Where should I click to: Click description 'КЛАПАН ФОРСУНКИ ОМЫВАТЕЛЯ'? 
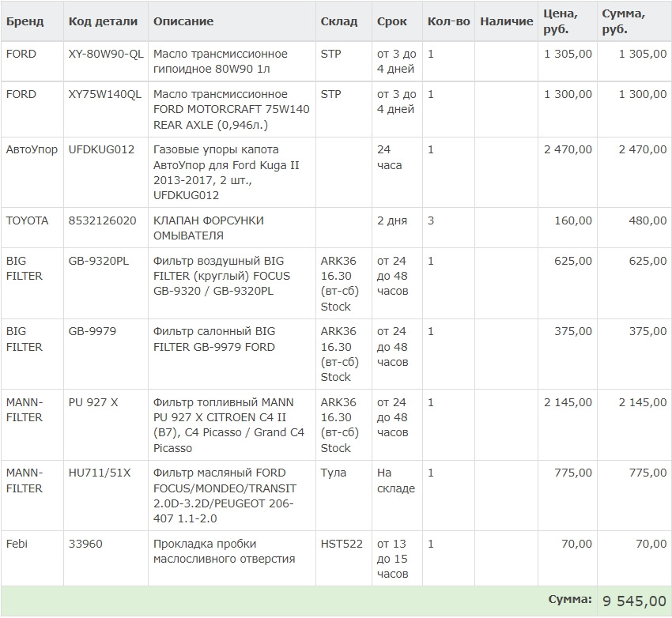(x=208, y=228)
